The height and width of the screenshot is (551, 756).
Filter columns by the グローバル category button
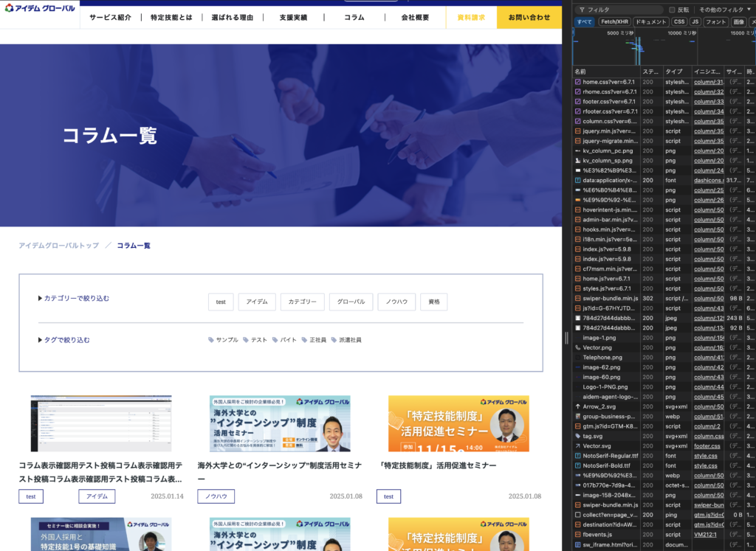(x=351, y=302)
